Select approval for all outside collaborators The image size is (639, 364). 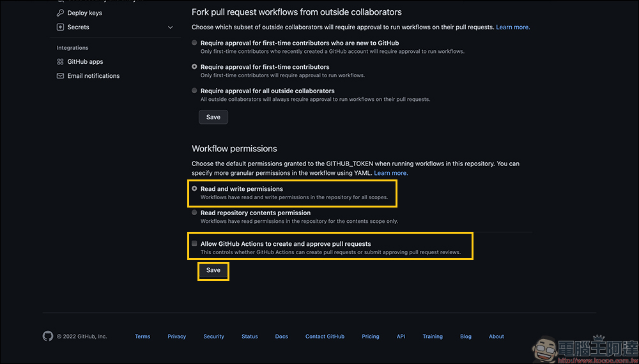click(194, 91)
